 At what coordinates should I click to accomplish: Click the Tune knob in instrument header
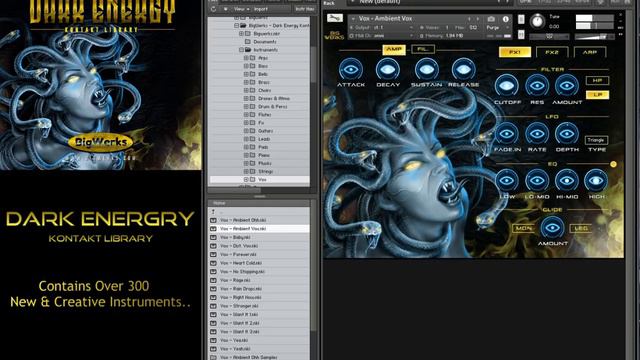tap(537, 20)
